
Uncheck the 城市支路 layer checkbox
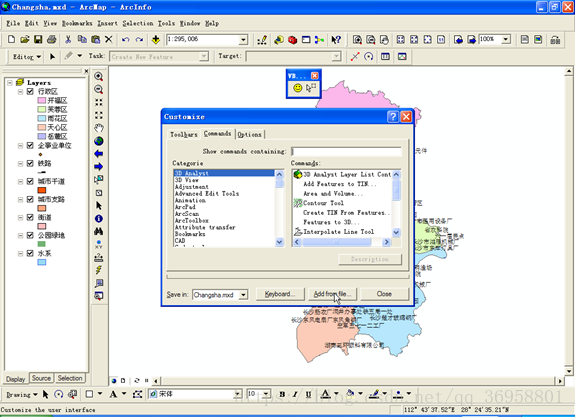pos(30,199)
